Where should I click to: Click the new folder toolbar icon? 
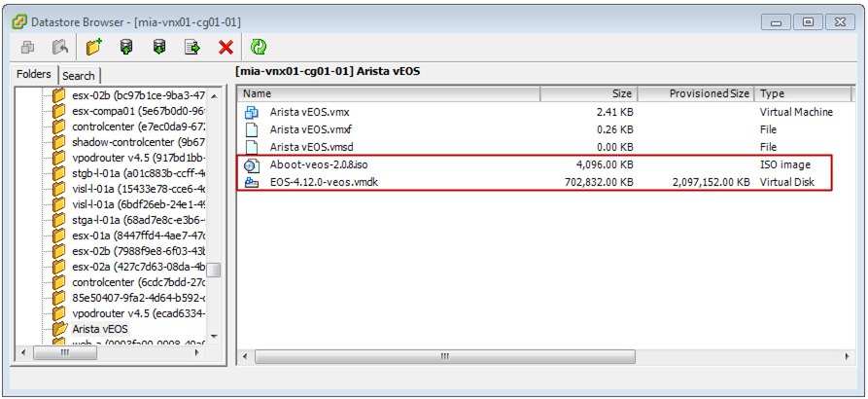tap(94, 48)
